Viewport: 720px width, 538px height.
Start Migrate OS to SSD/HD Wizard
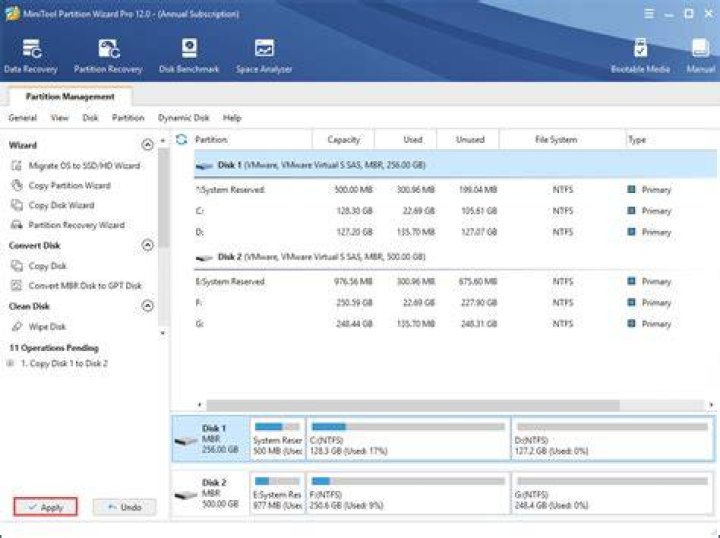[75, 166]
